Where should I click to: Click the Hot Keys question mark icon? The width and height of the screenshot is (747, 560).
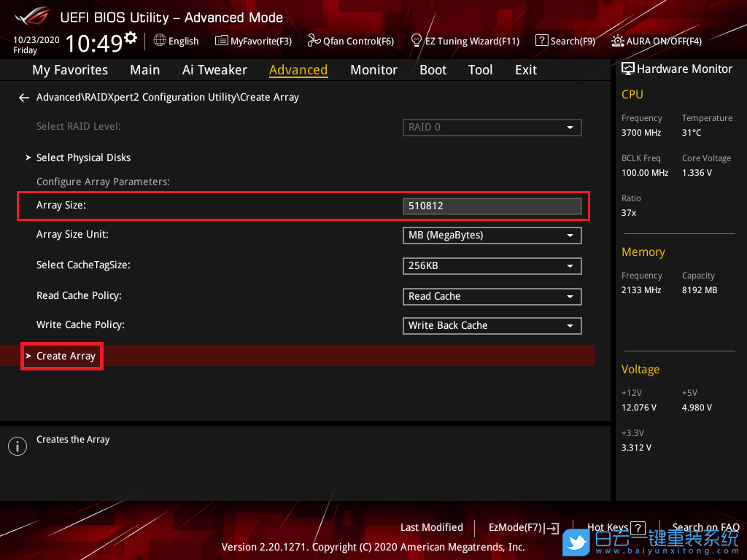(x=638, y=528)
